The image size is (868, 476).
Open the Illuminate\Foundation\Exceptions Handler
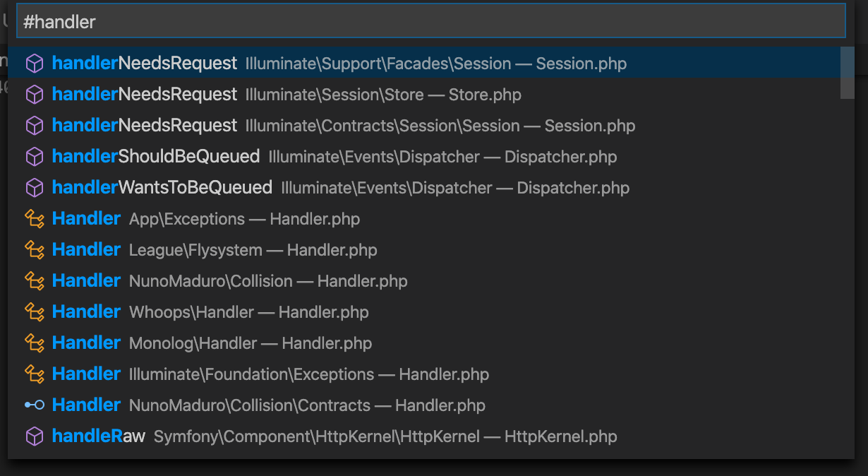(x=424, y=374)
